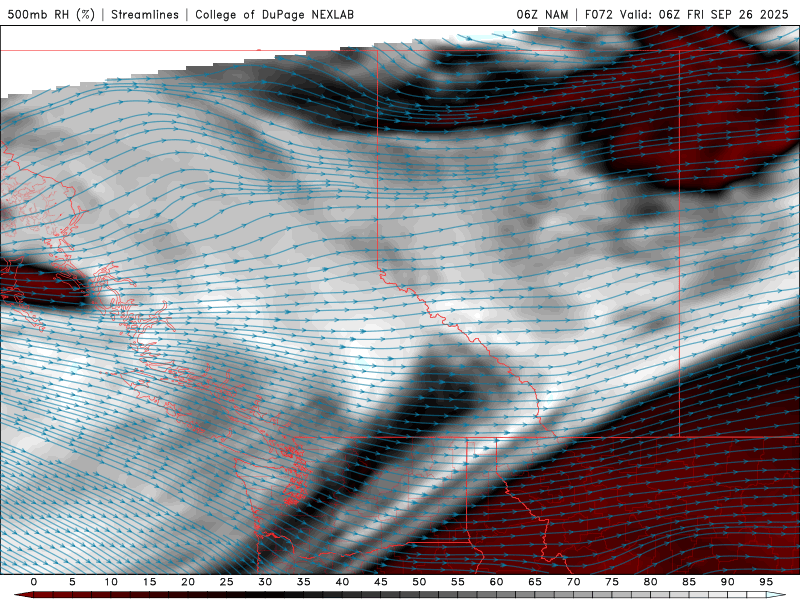
Task: Click the colorbar label "60"
Action: (x=496, y=582)
